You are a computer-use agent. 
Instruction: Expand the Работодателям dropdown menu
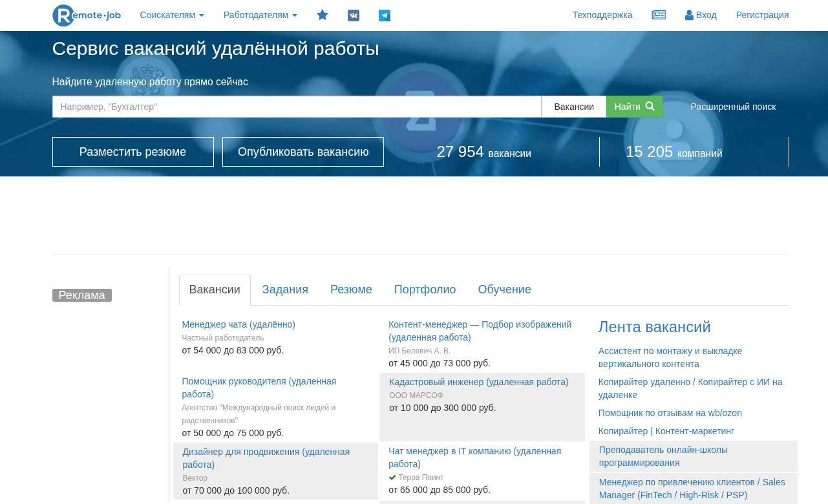tap(260, 15)
